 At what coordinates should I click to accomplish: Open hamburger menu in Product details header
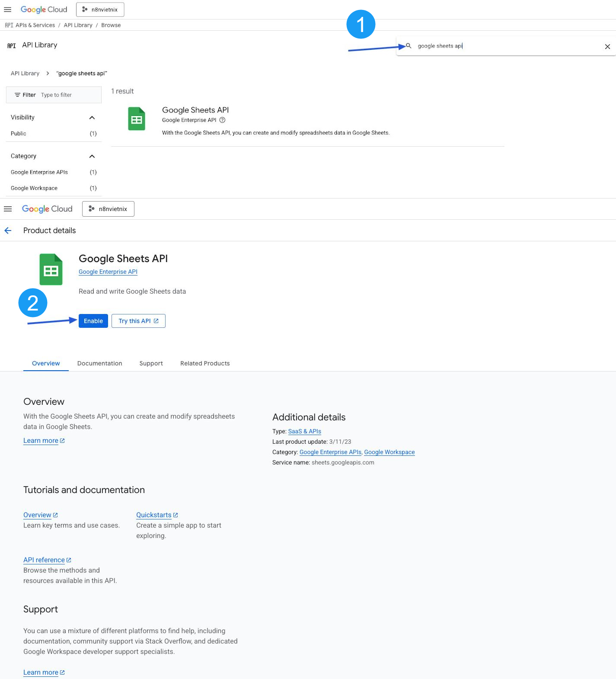[x=7, y=209]
